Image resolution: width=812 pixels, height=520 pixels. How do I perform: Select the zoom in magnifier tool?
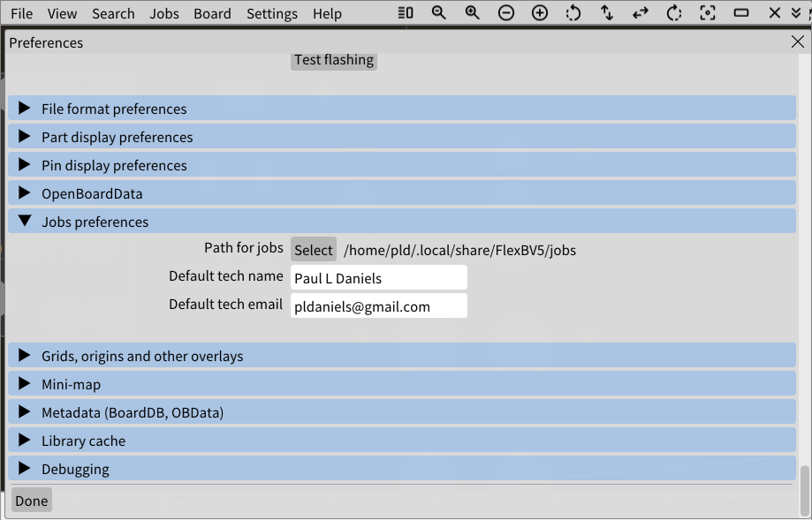(472, 13)
